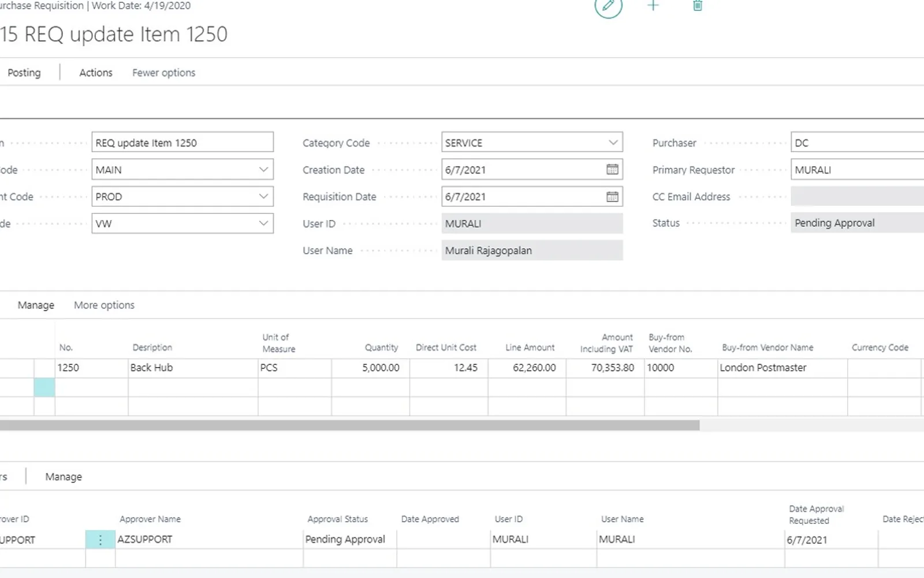Click direct unit cost 12.45 cell
Viewport: 924px width, 578px height.
click(x=449, y=368)
